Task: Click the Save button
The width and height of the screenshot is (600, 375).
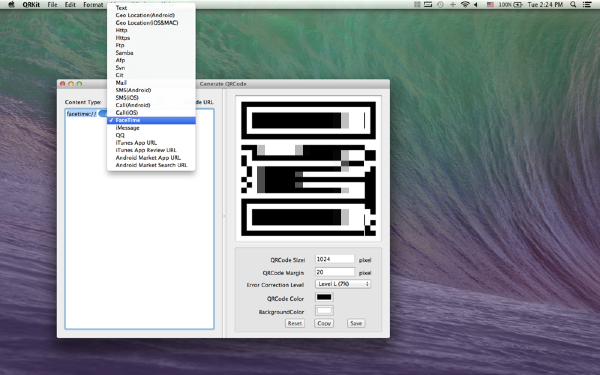Action: [356, 323]
